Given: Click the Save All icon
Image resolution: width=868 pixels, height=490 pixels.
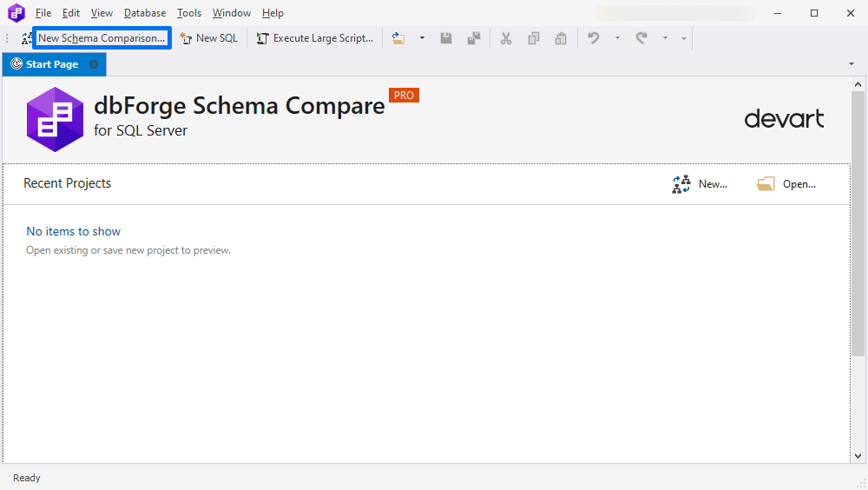Looking at the screenshot, I should 474,38.
